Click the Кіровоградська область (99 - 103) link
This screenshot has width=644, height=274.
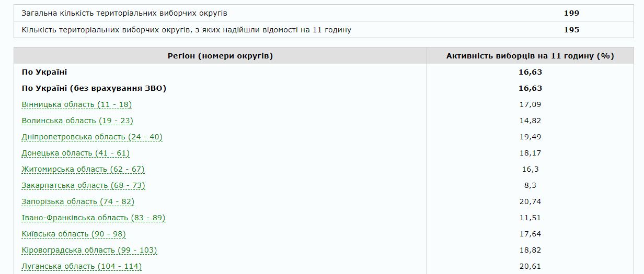pos(89,250)
